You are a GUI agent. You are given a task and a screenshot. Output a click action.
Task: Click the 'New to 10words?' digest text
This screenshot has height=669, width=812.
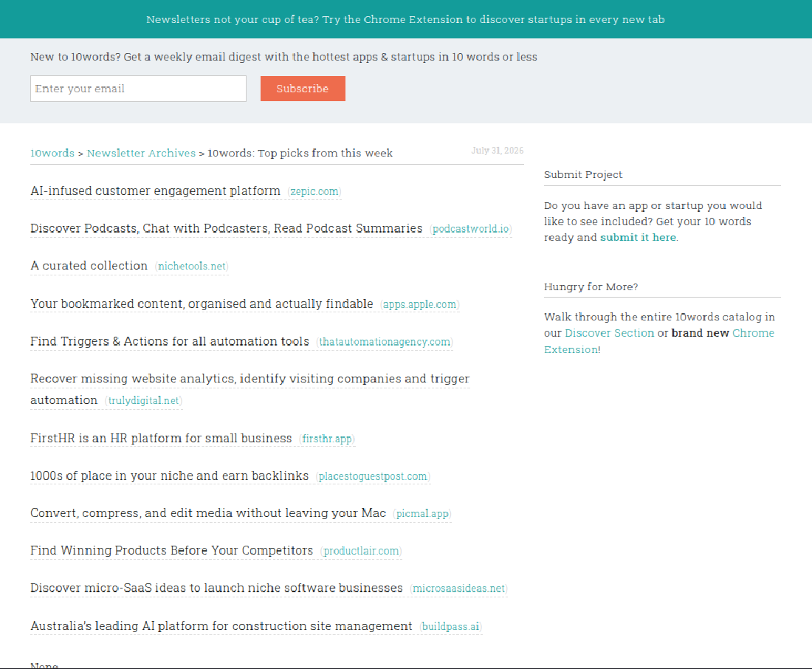pos(283,57)
